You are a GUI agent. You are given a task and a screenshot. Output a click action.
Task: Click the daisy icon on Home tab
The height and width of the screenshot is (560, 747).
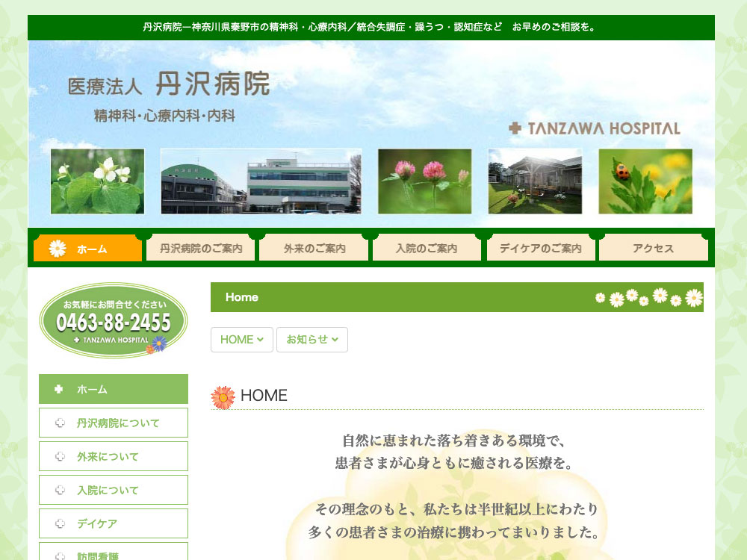point(58,248)
